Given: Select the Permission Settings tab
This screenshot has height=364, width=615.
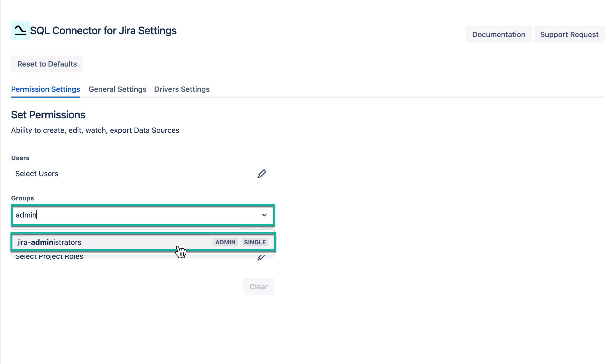Looking at the screenshot, I should 45,89.
